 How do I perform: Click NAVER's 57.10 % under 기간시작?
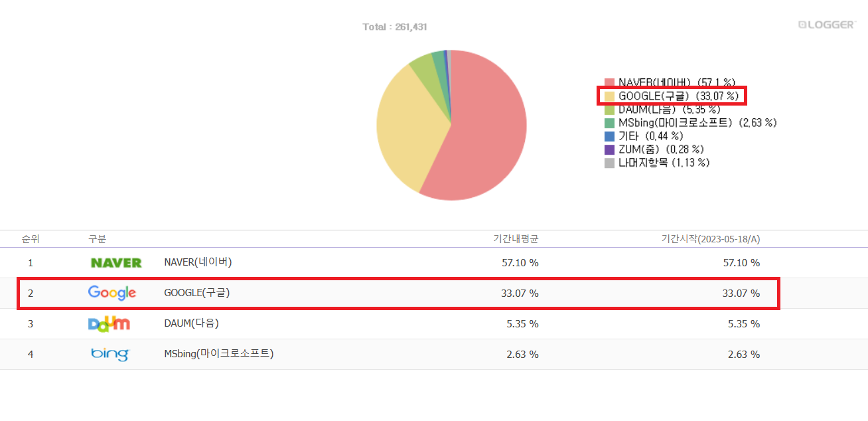pos(741,263)
